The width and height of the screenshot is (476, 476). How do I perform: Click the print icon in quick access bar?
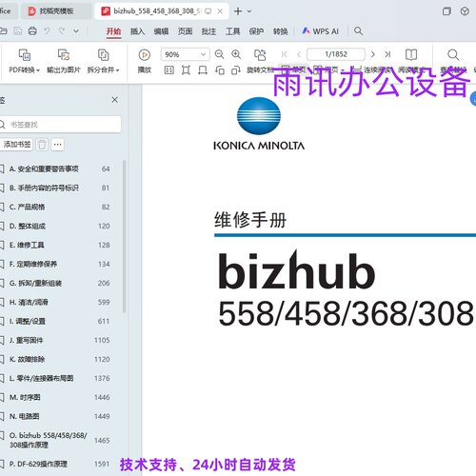[32, 31]
